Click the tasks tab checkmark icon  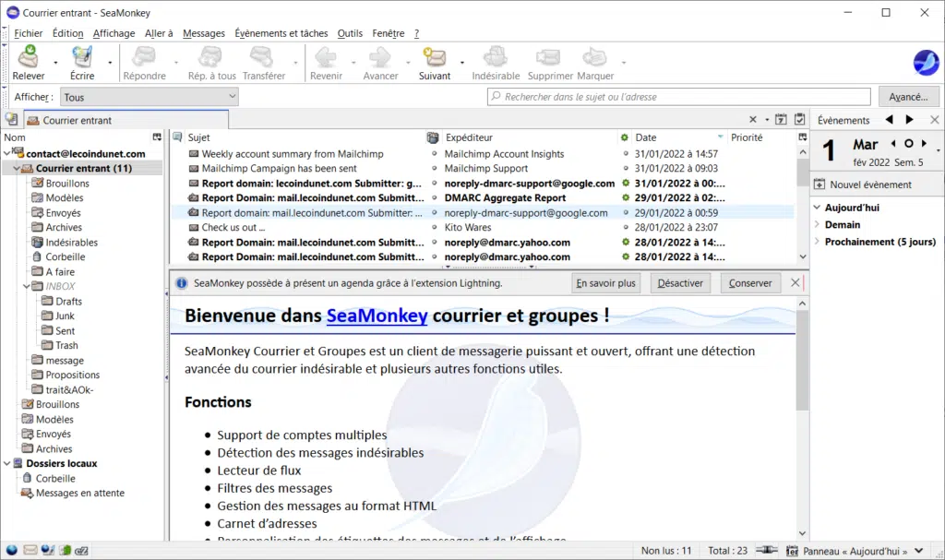[x=800, y=119]
